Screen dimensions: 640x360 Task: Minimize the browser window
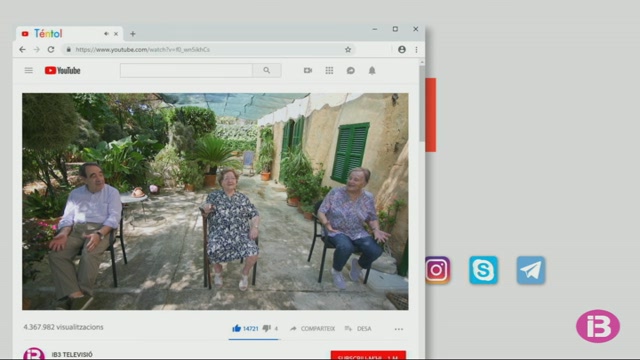coord(375,29)
